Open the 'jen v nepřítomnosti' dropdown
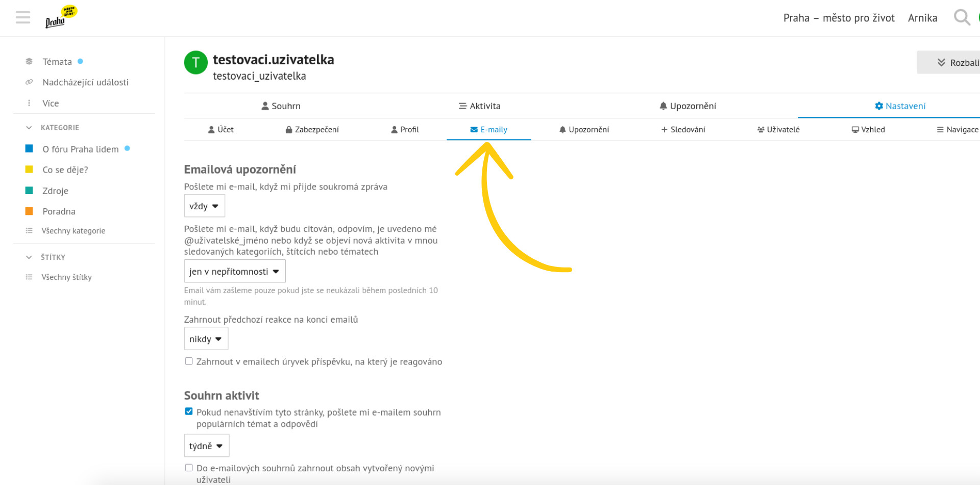Image resolution: width=980 pixels, height=485 pixels. [234, 272]
